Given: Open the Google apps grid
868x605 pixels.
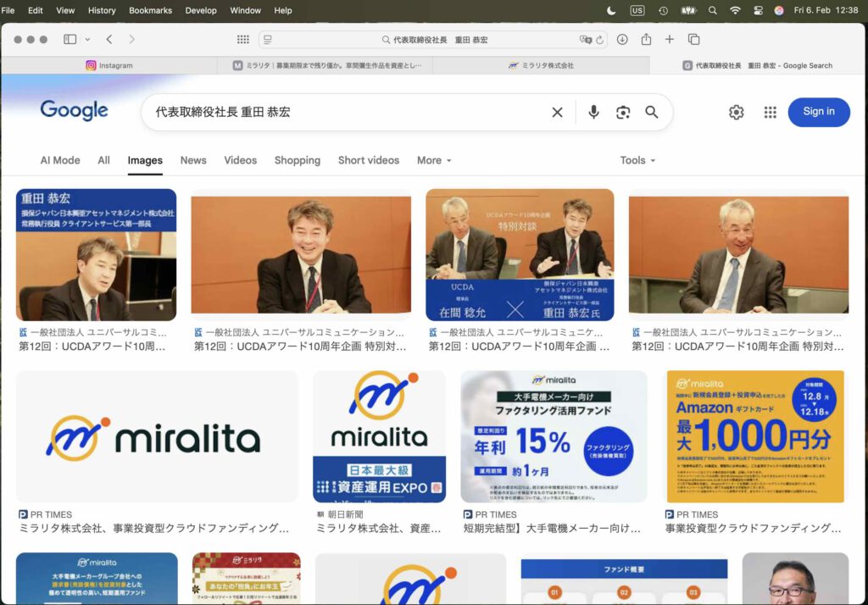Looking at the screenshot, I should tap(770, 112).
